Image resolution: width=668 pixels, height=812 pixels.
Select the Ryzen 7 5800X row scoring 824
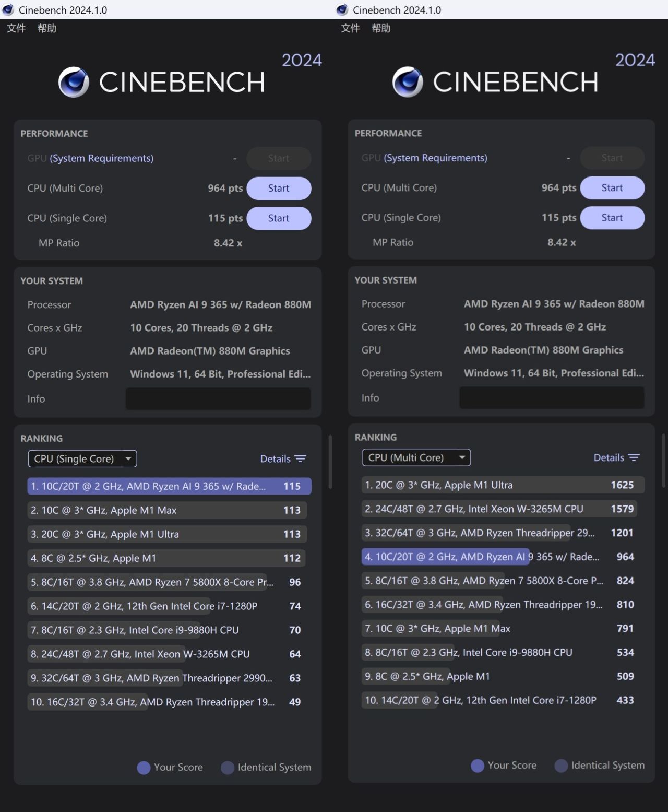pyautogui.click(x=503, y=581)
